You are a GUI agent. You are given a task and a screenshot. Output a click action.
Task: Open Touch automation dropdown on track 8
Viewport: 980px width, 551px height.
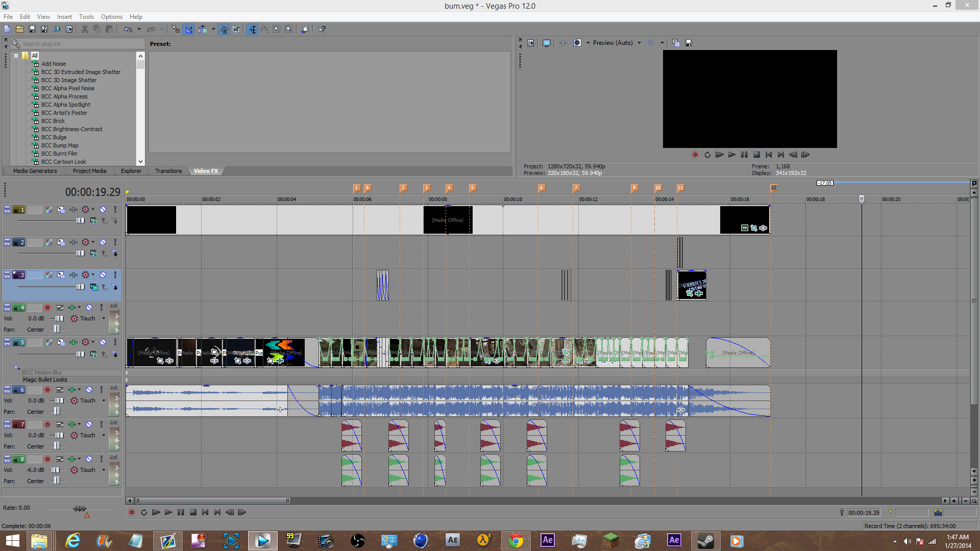[104, 470]
